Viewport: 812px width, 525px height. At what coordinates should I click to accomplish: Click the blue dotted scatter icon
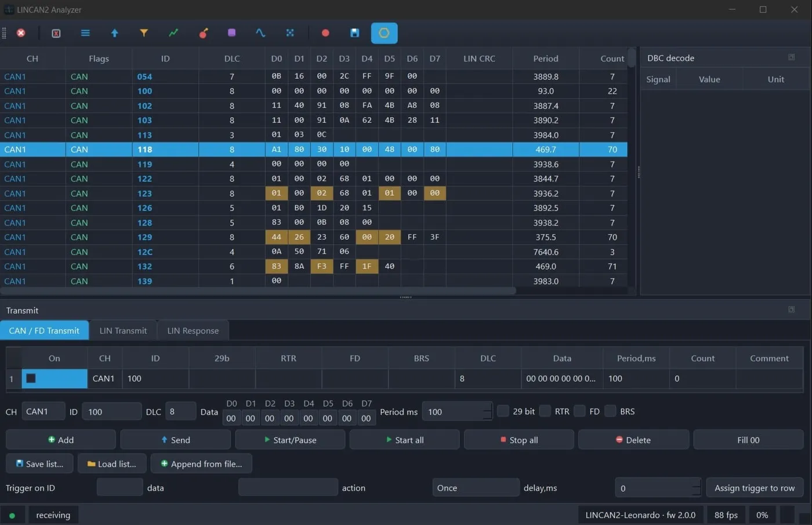tap(290, 33)
